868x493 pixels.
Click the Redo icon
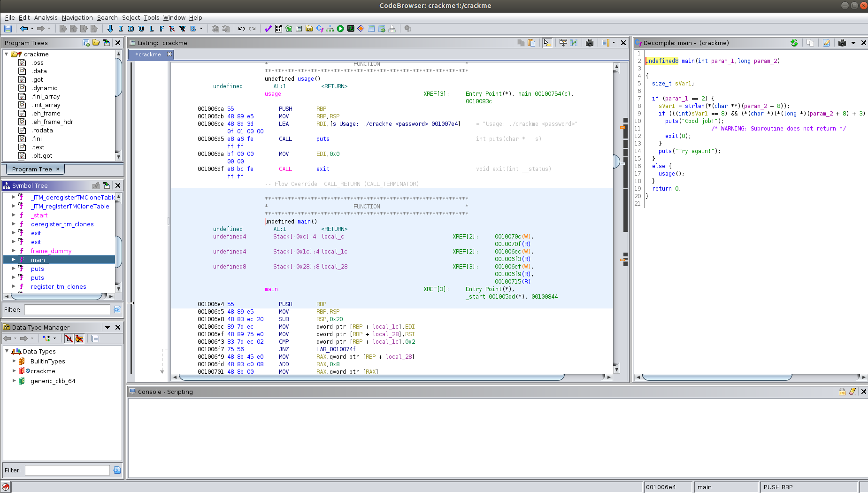(x=252, y=29)
